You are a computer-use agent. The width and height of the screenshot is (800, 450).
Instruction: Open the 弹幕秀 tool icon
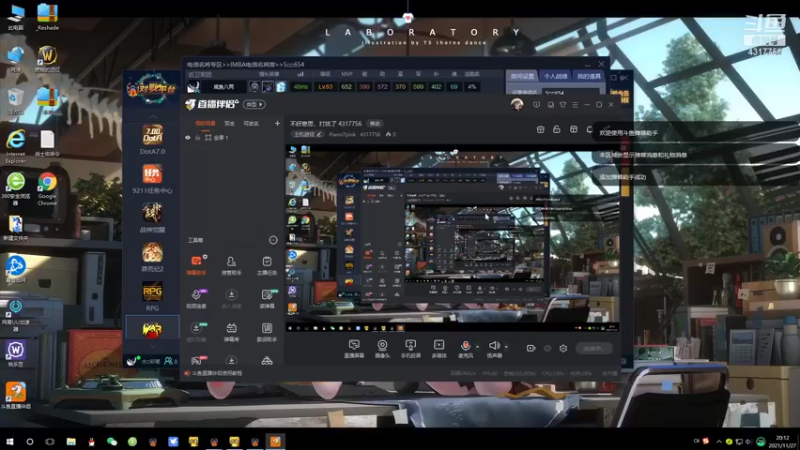(231, 332)
